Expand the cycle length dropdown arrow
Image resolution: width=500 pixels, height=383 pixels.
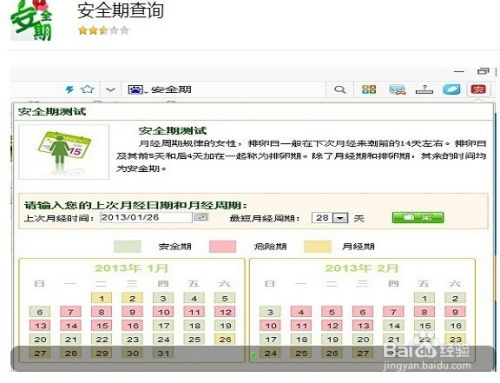[x=340, y=218]
